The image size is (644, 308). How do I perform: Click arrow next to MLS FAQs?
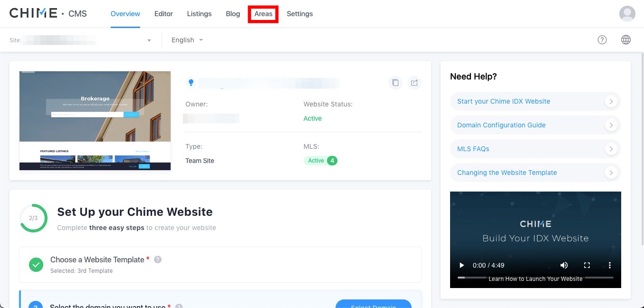coord(611,149)
